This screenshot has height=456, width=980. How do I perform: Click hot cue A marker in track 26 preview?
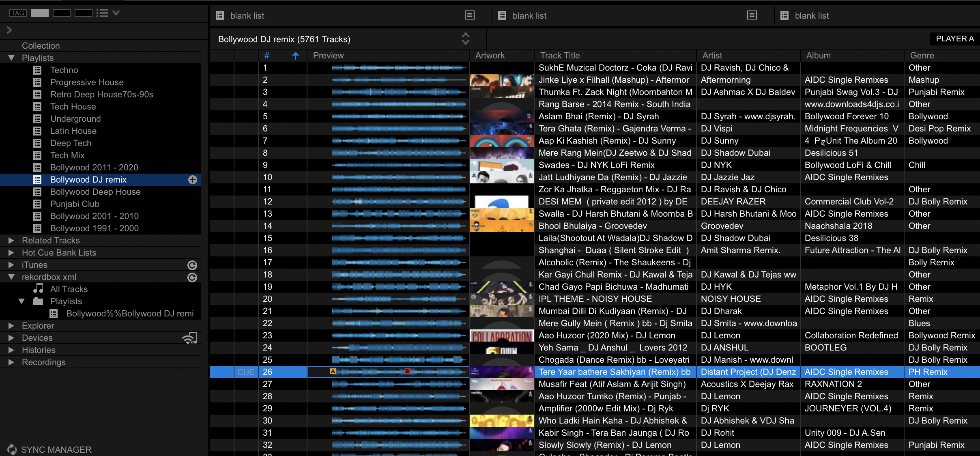pyautogui.click(x=333, y=371)
